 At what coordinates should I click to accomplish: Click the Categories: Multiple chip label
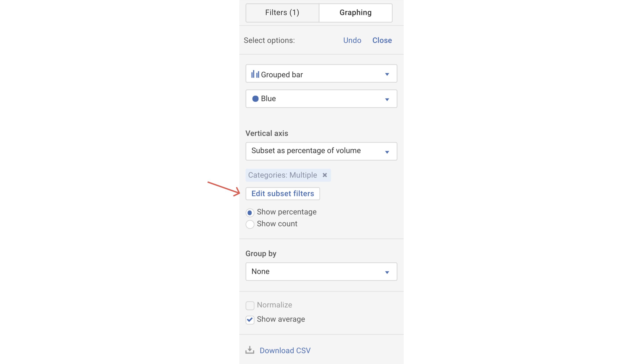coord(282,175)
